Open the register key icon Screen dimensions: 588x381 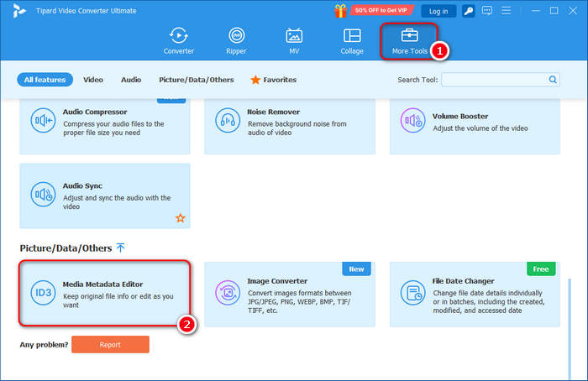[x=469, y=11]
